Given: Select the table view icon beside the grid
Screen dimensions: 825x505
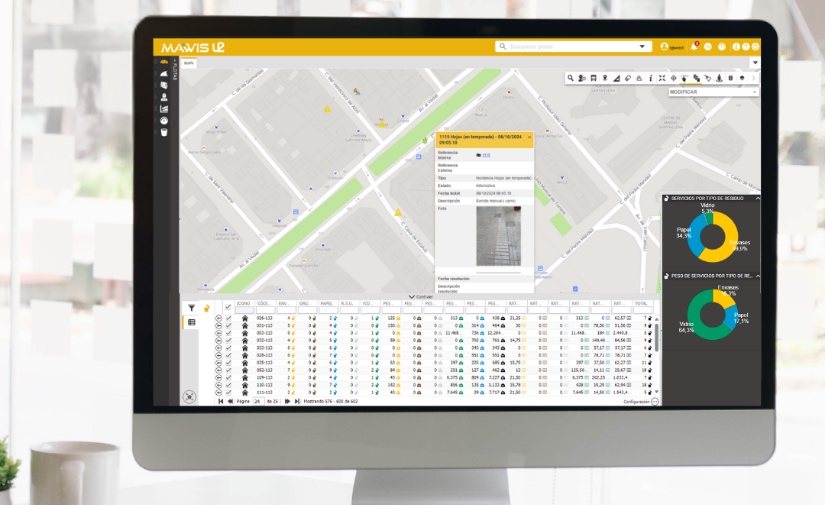Looking at the screenshot, I should pyautogui.click(x=192, y=322).
